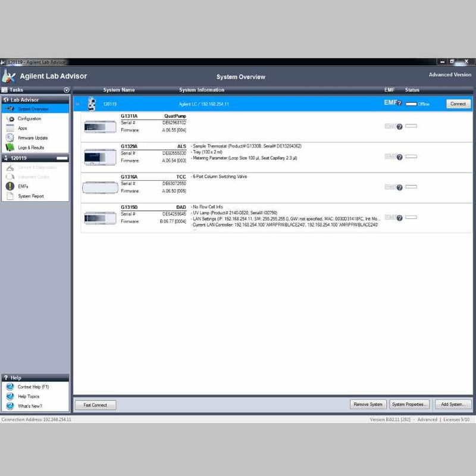The image size is (476, 476).
Task: Collapse the Help section header
Action: coord(35,378)
